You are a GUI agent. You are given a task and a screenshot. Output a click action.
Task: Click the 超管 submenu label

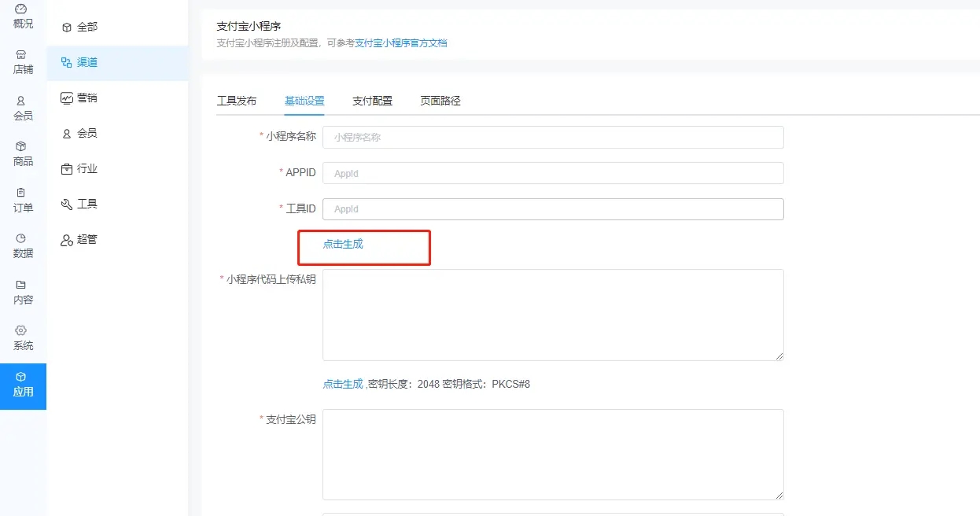point(87,239)
